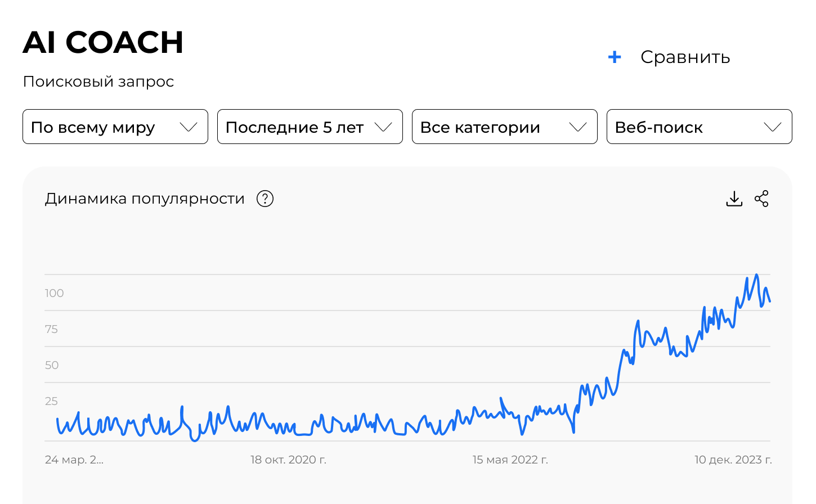Click the AI COACH heading
The width and height of the screenshot is (816, 504).
tap(103, 42)
